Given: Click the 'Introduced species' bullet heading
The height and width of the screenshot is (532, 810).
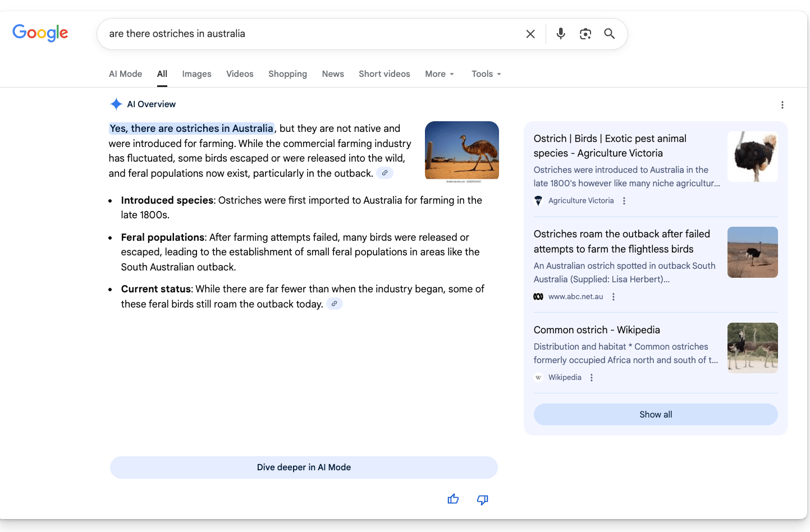Looking at the screenshot, I should (x=167, y=200).
